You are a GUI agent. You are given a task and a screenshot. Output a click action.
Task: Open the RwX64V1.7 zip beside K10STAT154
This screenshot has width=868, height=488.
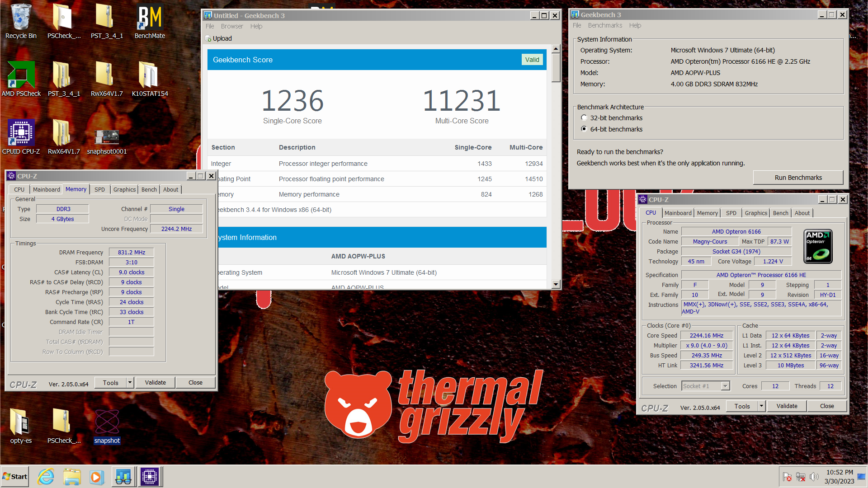(x=107, y=80)
